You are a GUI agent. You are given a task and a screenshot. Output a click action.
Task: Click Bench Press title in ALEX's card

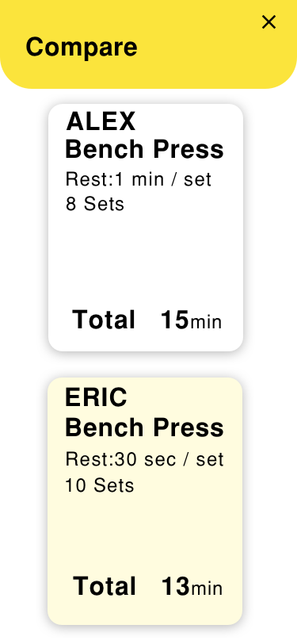click(x=145, y=149)
